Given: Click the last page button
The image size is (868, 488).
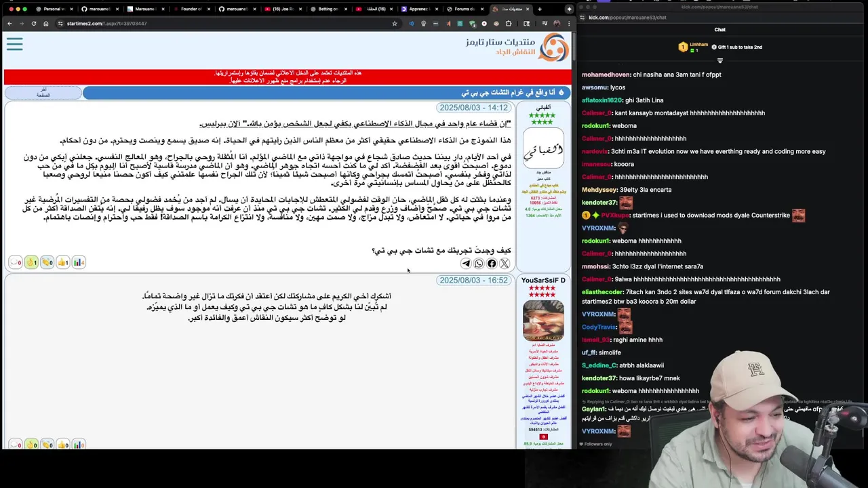Looking at the screenshot, I should [43, 93].
